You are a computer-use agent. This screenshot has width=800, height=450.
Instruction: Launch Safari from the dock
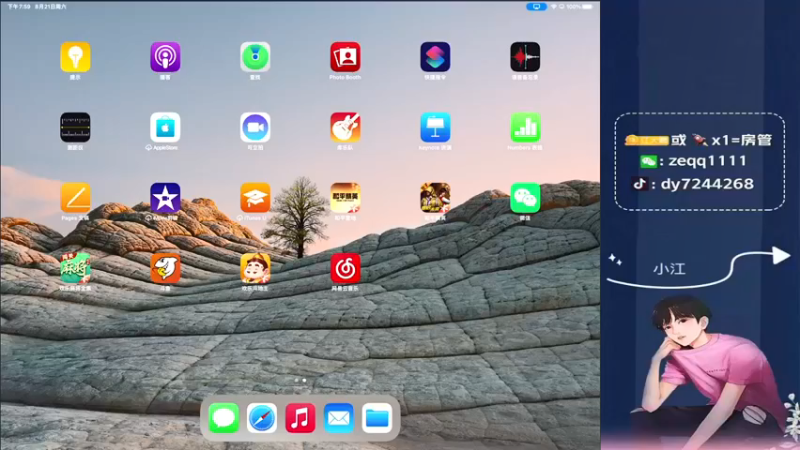pos(262,418)
